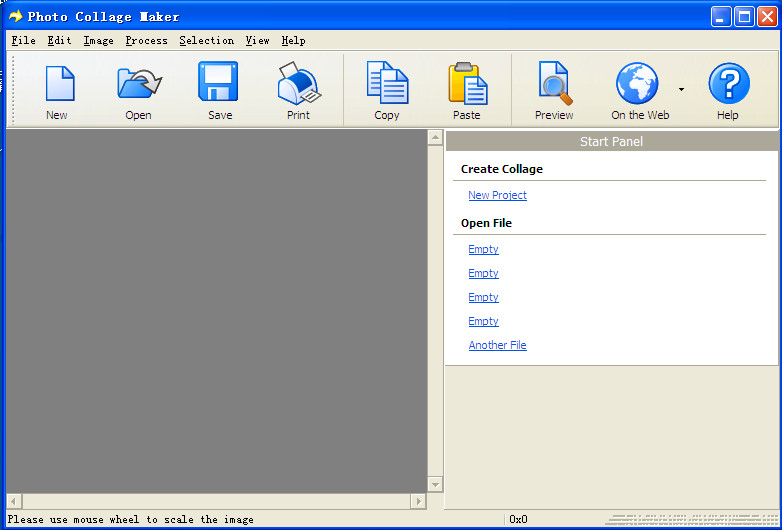Screen dimensions: 782x530
Task: Open the Help menu in menu bar
Action: 293,40
